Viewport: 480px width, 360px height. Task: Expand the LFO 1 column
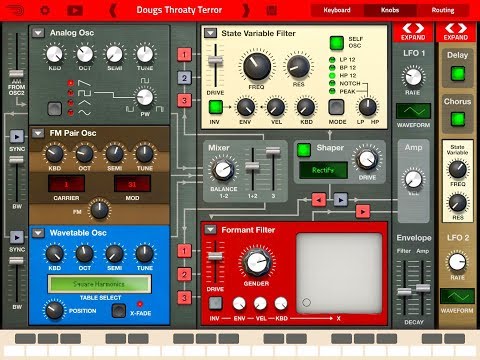(413, 32)
